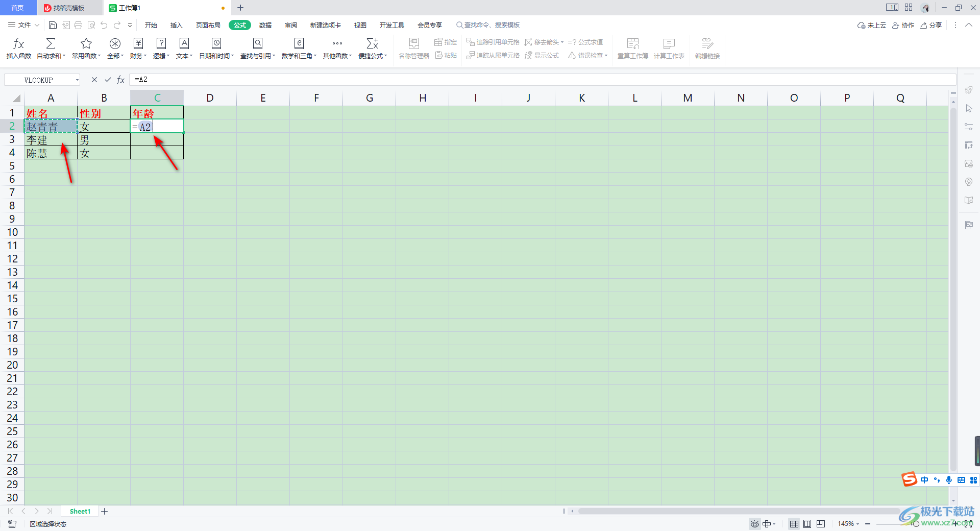Click the zoom out minus button
980x531 pixels.
point(868,524)
